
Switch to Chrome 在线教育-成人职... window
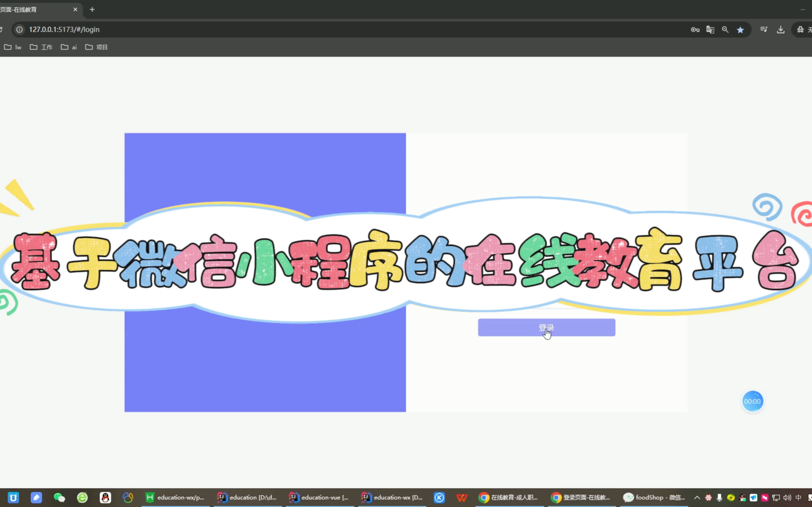click(510, 498)
